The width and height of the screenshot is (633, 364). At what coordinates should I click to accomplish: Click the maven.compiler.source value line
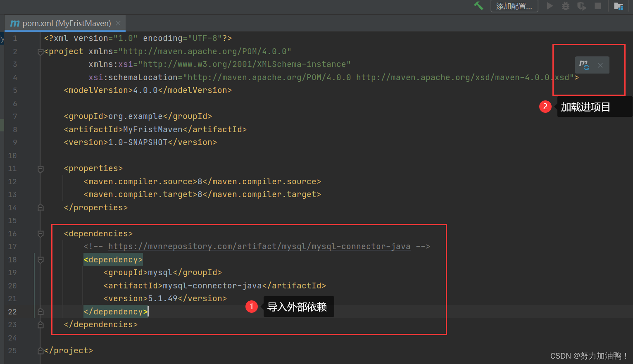point(202,182)
